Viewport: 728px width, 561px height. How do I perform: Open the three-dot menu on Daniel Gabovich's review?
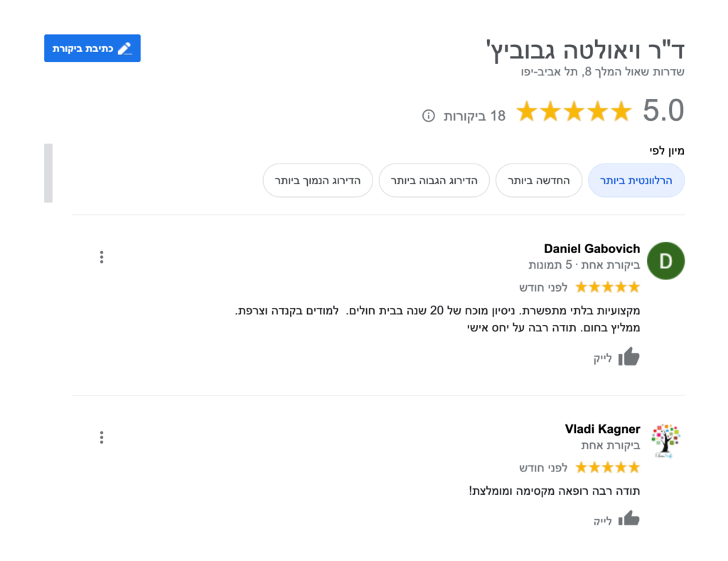102,257
